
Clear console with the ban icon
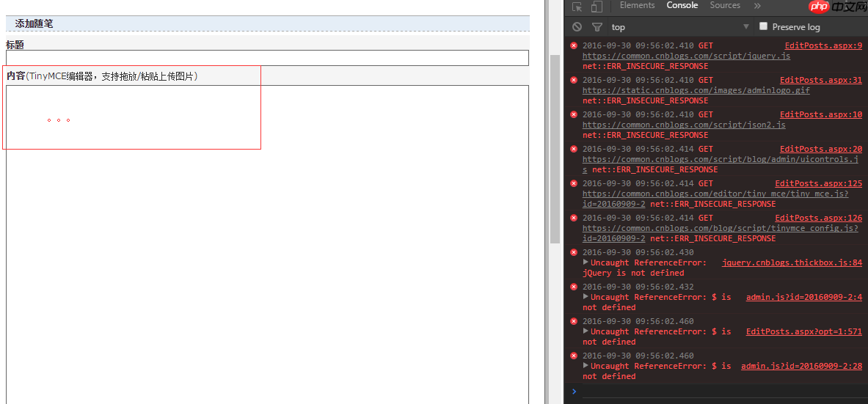[577, 26]
